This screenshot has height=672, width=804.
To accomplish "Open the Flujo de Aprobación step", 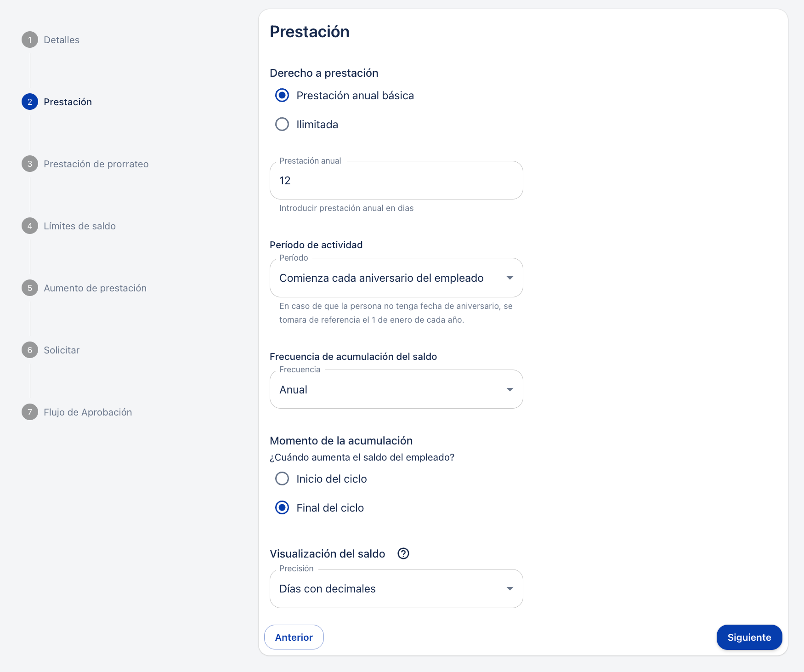I will click(x=88, y=412).
